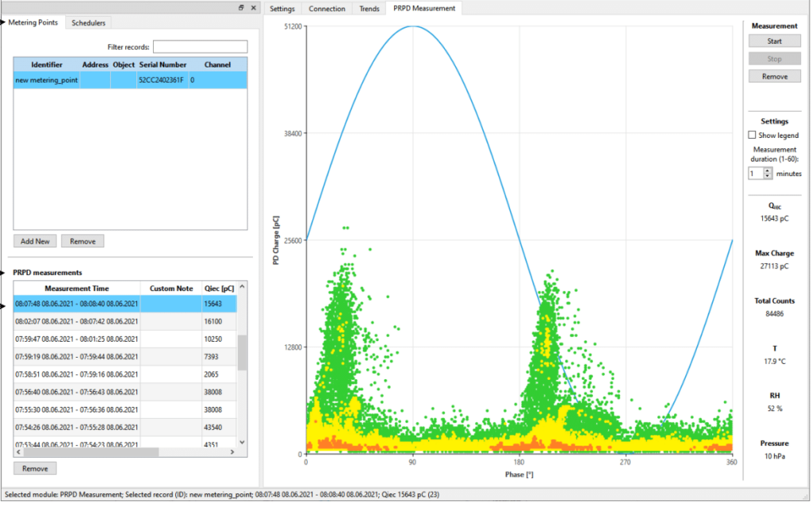The width and height of the screenshot is (812, 506).
Task: Select measurement 07:54:26 - 07:55:28 row
Action: (x=125, y=427)
